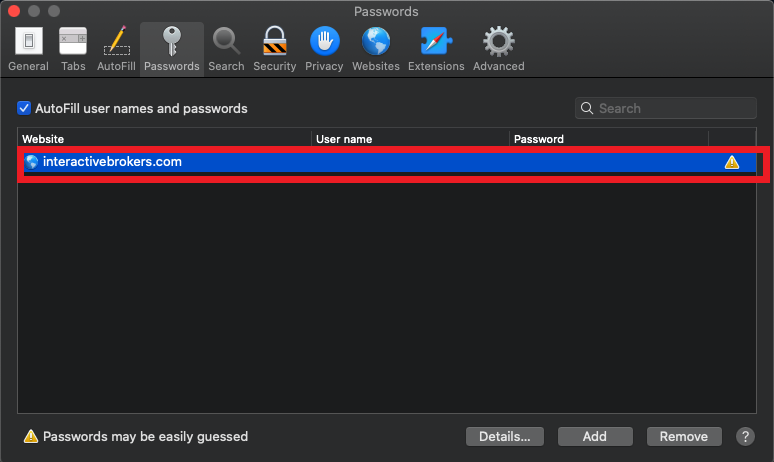Viewport: 774px width, 462px height.
Task: Uncheck AutoFill user names and passwords
Action: click(x=24, y=108)
